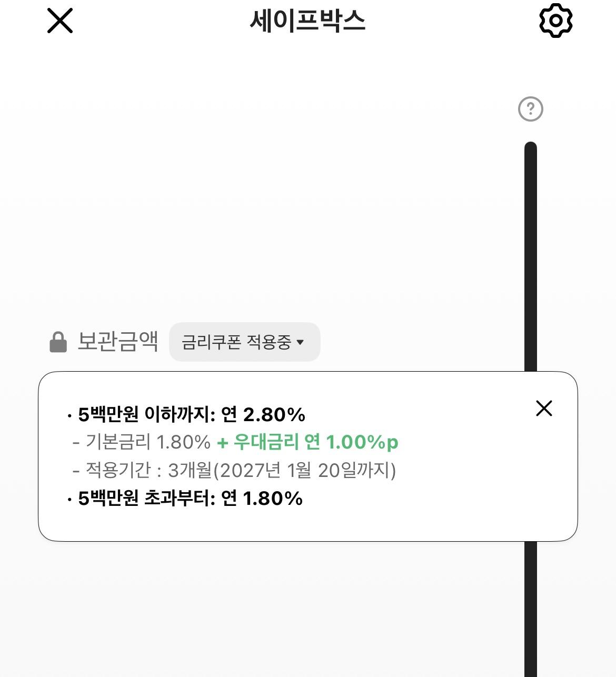Tap the 기본금리 1.80% text
Image resolution: width=616 pixels, height=677 pixels.
coord(148,442)
